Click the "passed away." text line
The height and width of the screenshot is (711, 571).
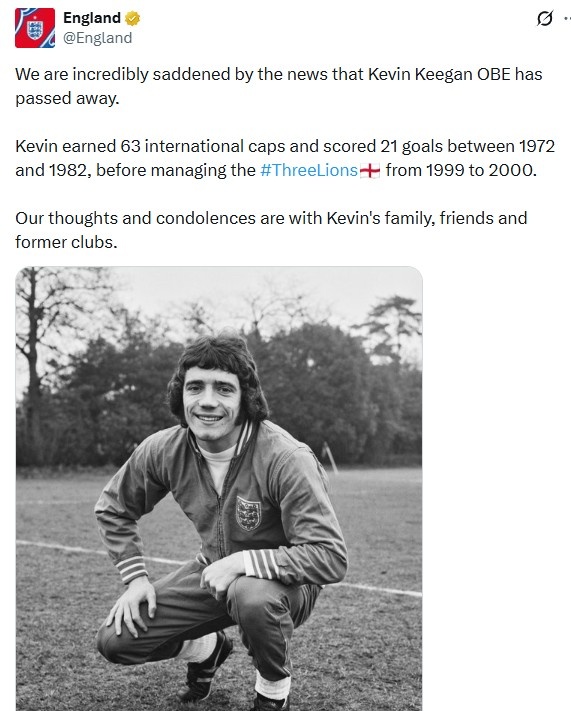pyautogui.click(x=67, y=98)
